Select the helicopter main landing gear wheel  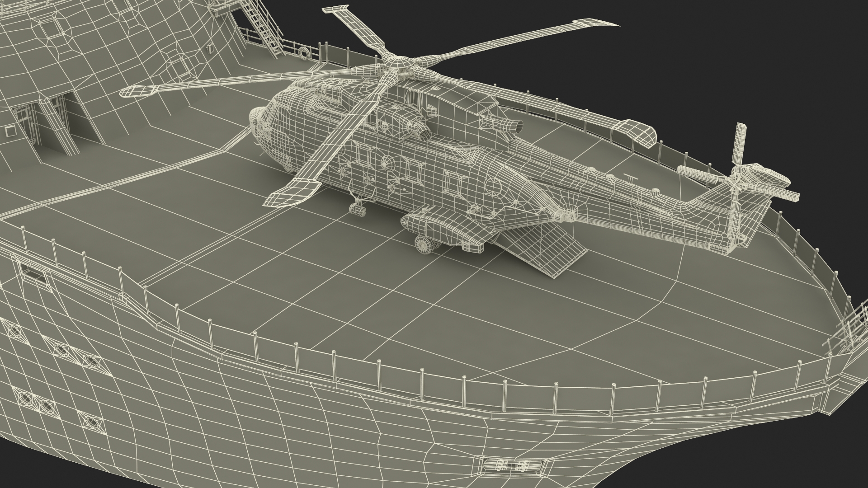425,244
